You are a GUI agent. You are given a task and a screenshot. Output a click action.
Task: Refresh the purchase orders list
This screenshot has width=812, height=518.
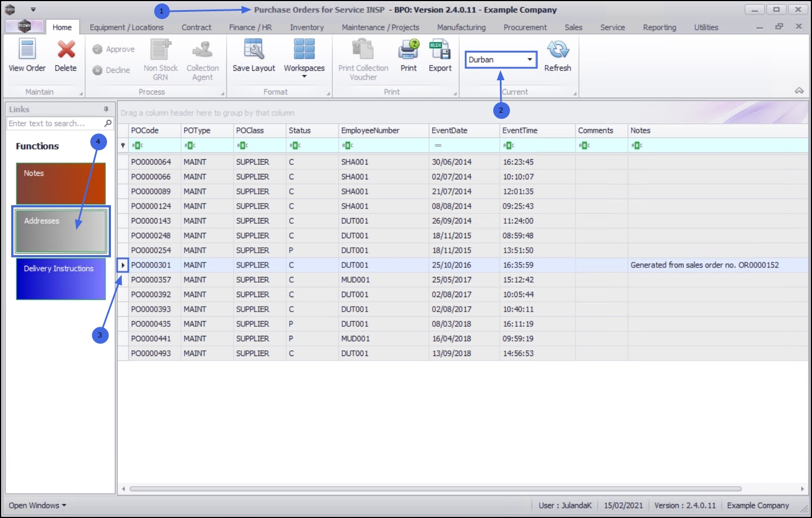coord(558,50)
